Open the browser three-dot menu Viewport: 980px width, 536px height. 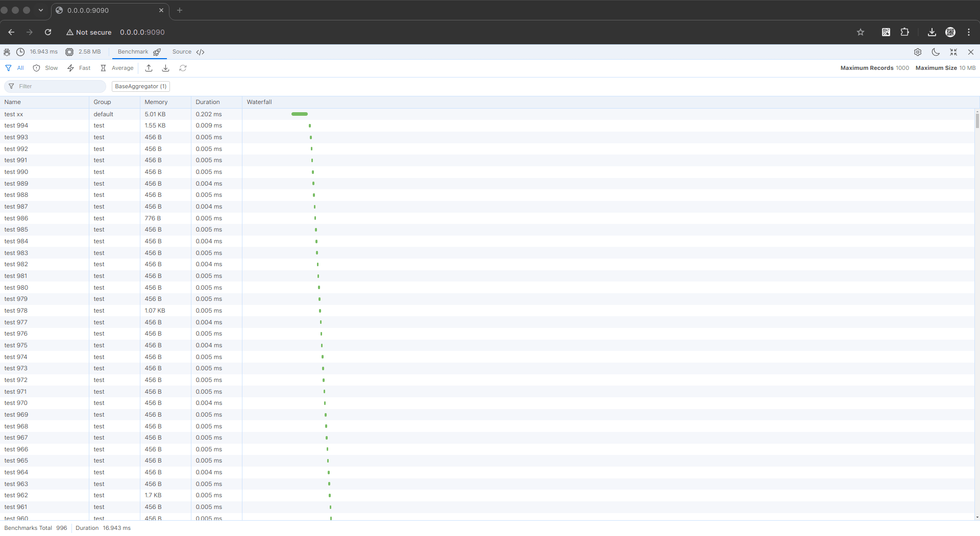[x=969, y=32]
